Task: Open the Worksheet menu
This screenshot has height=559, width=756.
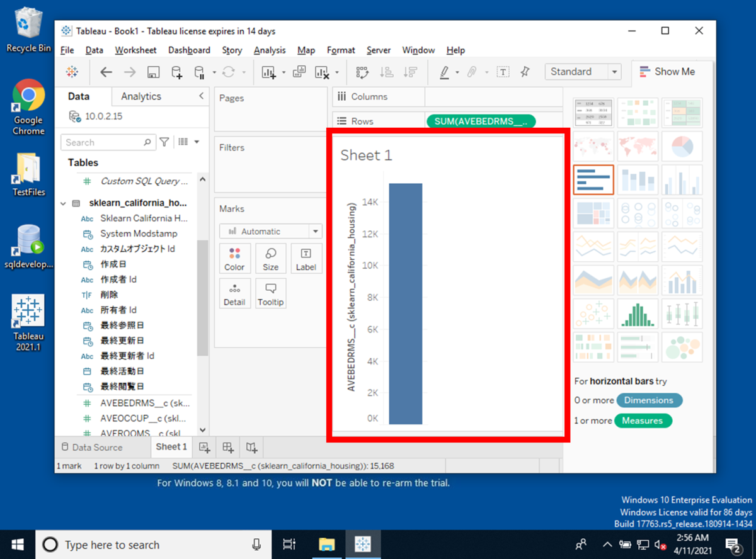Action: pyautogui.click(x=135, y=50)
